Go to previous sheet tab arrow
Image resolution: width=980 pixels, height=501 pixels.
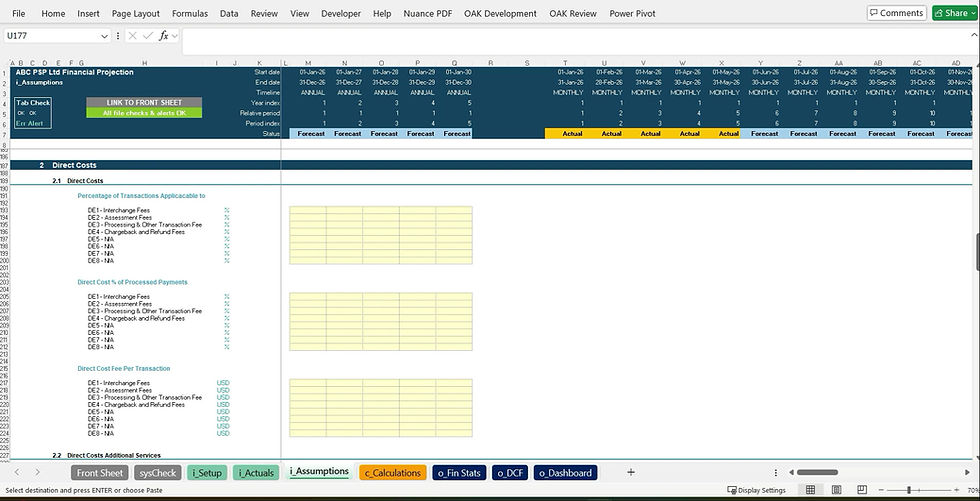click(17, 472)
